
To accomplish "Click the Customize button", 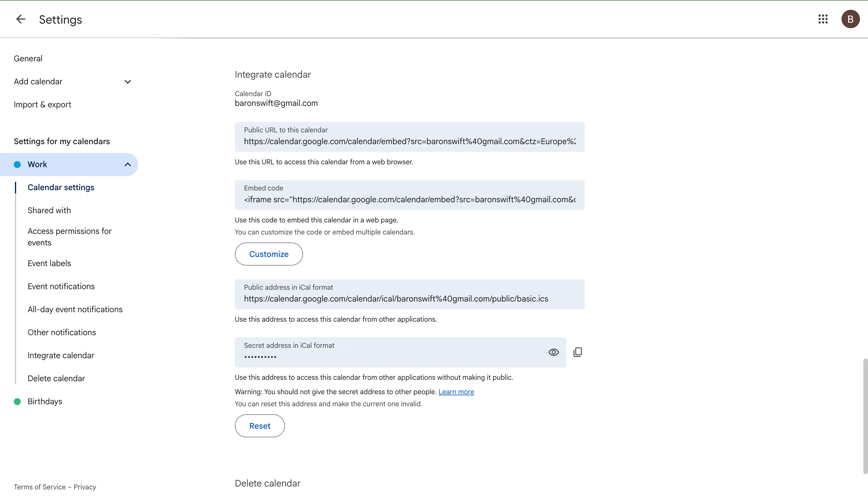I will (269, 254).
